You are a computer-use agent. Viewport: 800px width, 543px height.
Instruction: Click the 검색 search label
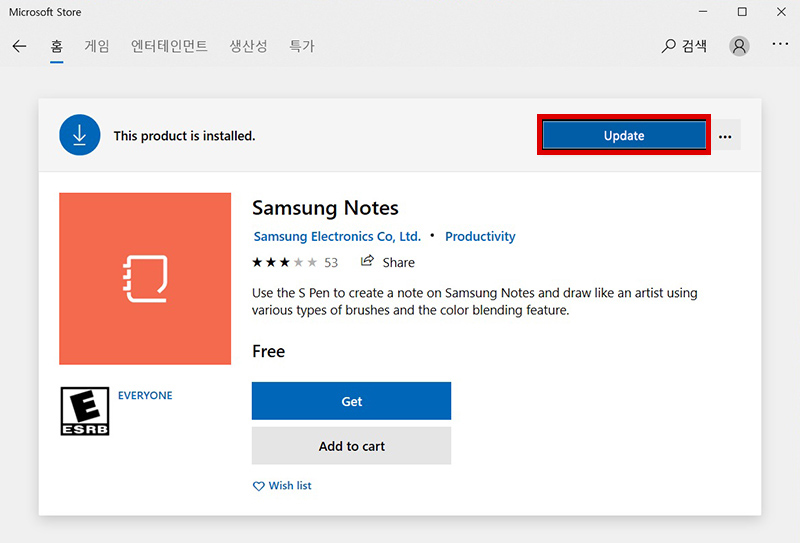(x=694, y=46)
